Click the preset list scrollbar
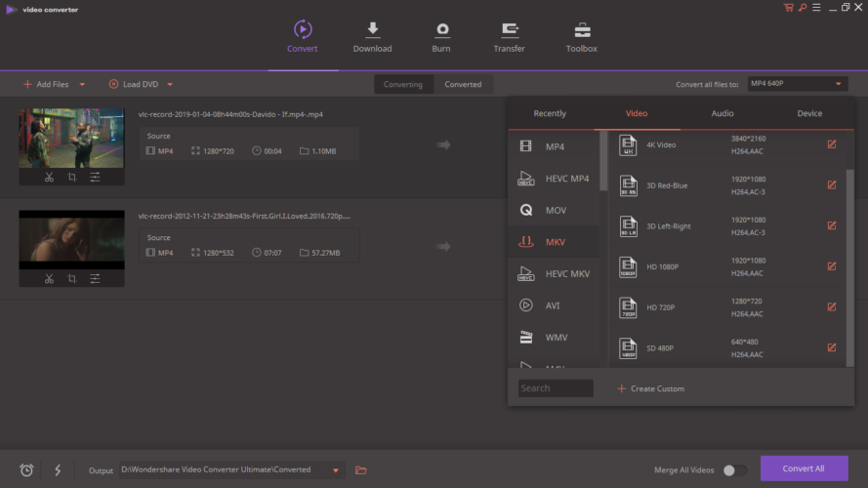This screenshot has width=868, height=488. pos(849,267)
